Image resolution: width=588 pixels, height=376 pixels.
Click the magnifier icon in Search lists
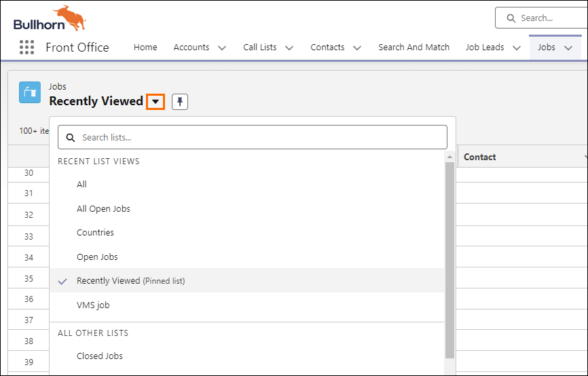(71, 137)
